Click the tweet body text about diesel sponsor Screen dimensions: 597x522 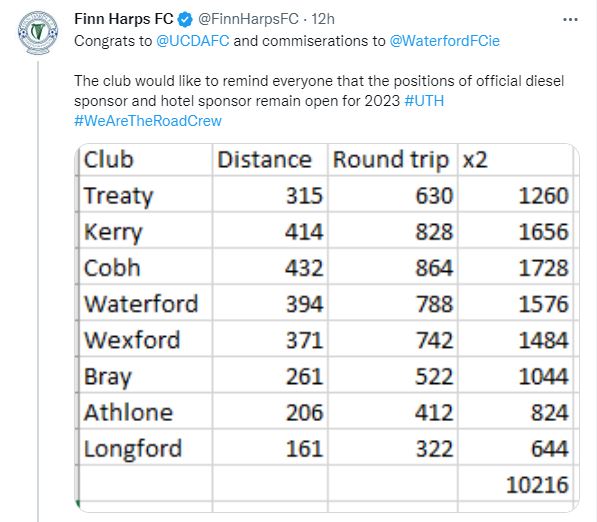(x=319, y=91)
